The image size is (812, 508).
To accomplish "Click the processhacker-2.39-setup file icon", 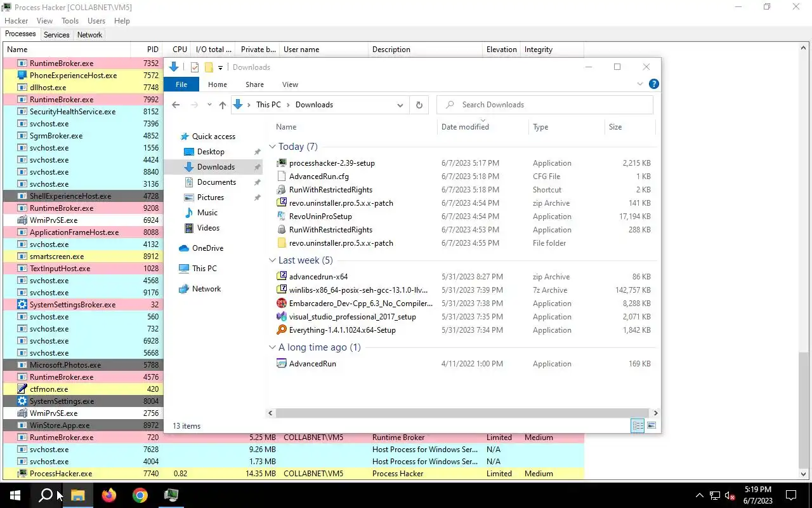I will 282,163.
